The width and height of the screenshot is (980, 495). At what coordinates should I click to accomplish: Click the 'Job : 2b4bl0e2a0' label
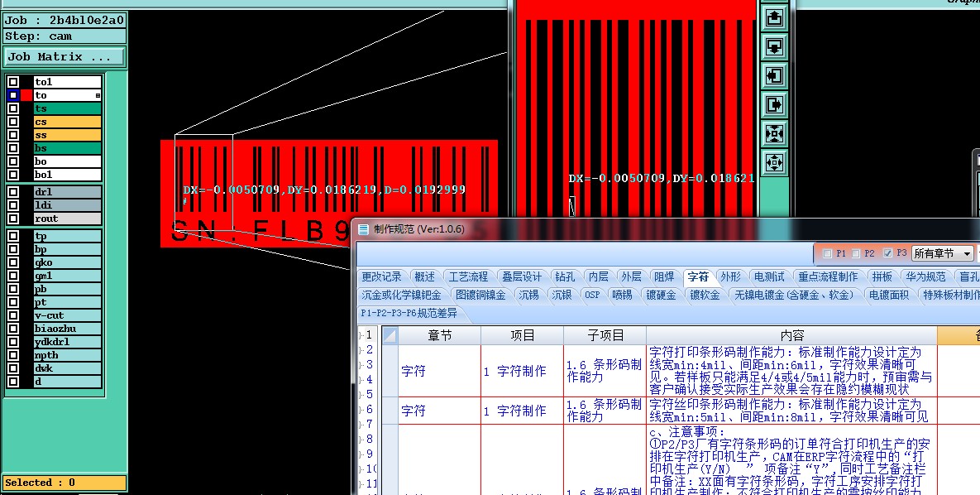(x=64, y=20)
